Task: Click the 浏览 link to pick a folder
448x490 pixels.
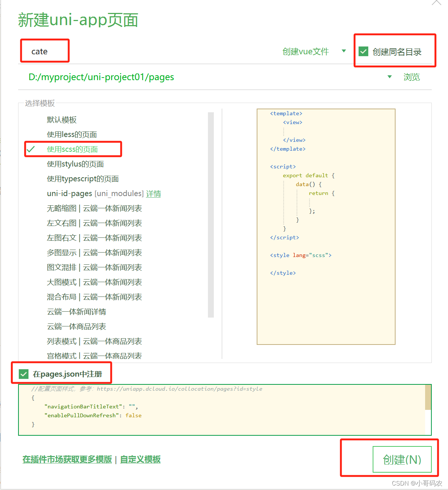Action: coord(411,77)
